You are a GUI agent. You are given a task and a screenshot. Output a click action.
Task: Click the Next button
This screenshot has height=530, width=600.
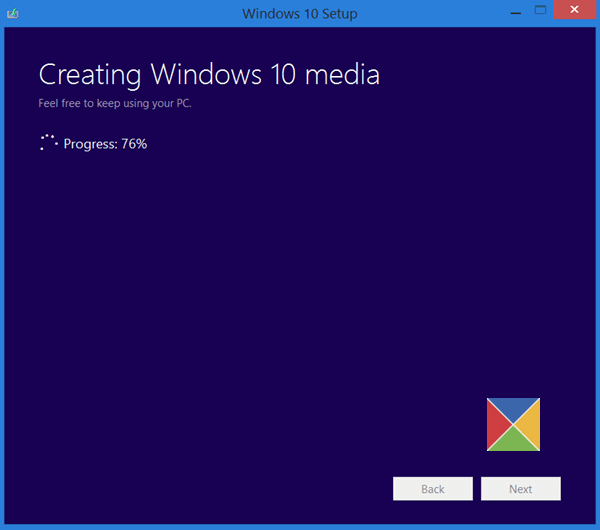521,489
